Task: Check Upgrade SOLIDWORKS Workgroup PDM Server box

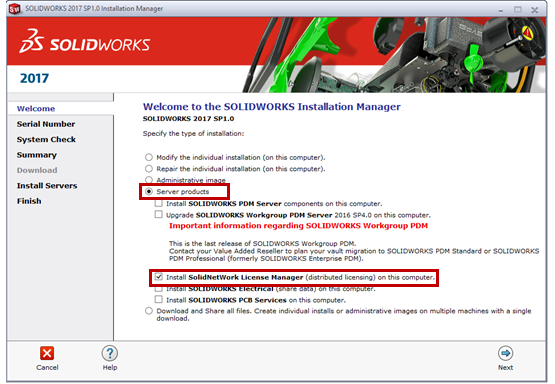Action: point(159,214)
